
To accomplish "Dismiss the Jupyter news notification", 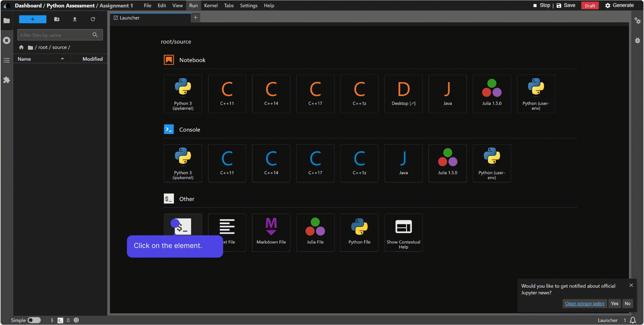I will (x=631, y=285).
